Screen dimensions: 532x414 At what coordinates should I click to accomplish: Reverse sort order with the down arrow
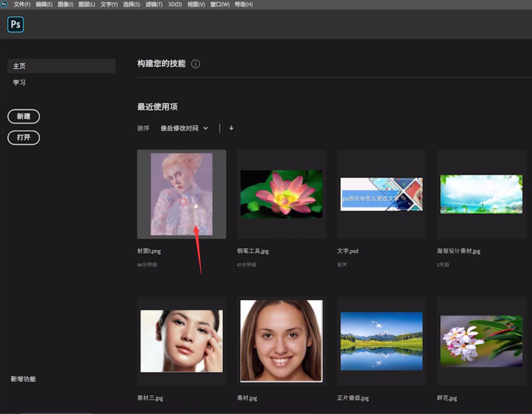point(231,128)
